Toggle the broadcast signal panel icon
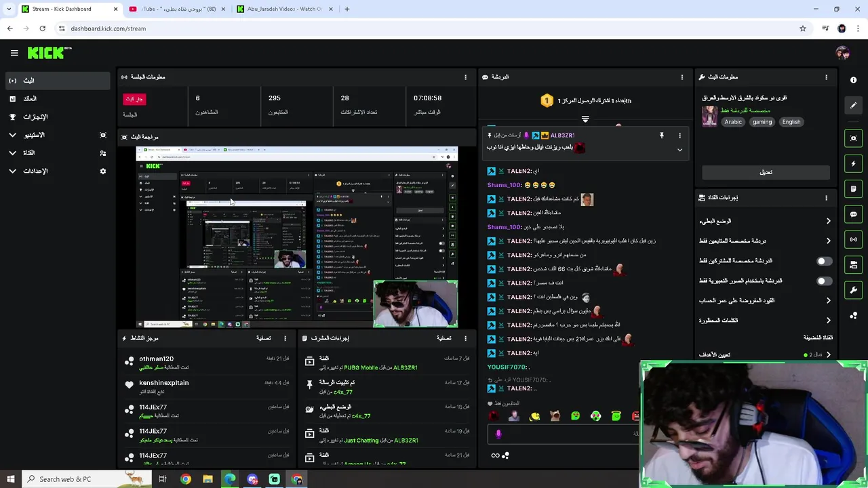 coord(853,239)
